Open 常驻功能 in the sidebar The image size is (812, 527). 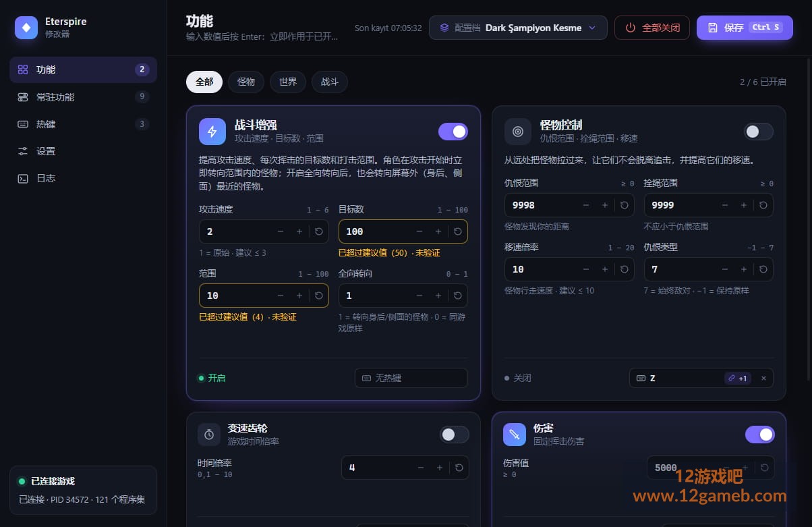[x=83, y=97]
